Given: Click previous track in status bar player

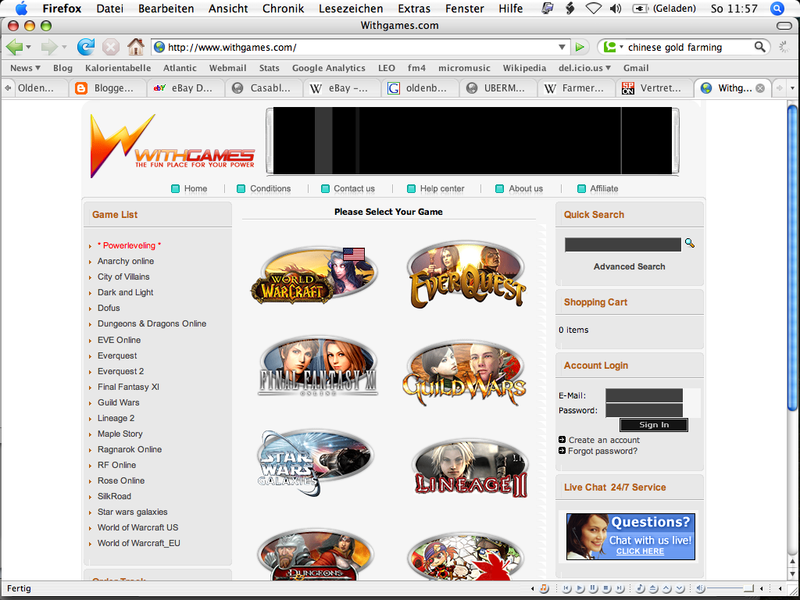Looking at the screenshot, I should tap(567, 589).
